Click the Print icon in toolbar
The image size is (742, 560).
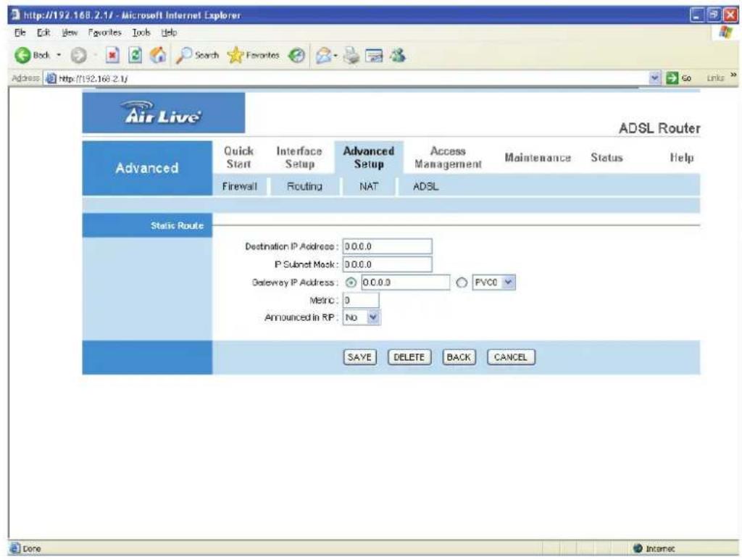pyautogui.click(x=351, y=55)
